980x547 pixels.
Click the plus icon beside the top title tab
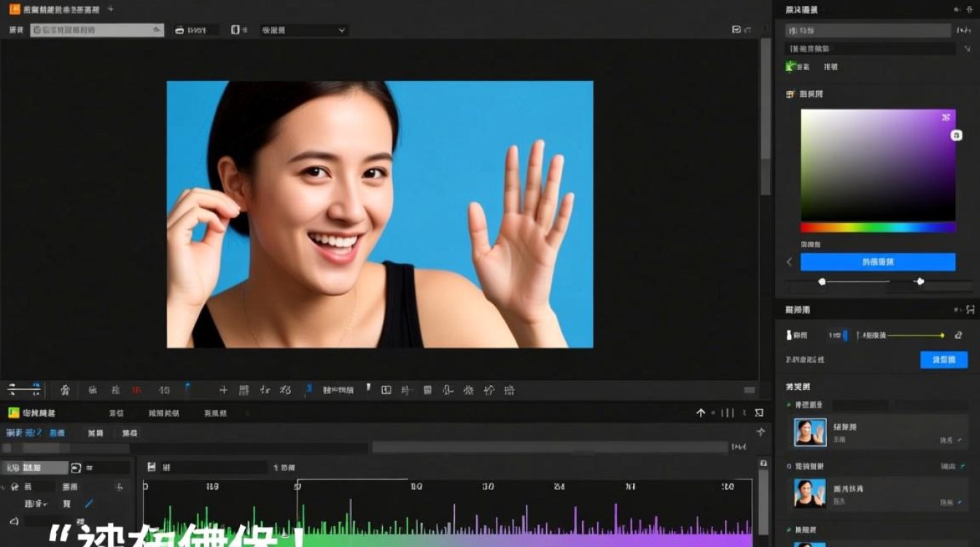click(x=111, y=9)
